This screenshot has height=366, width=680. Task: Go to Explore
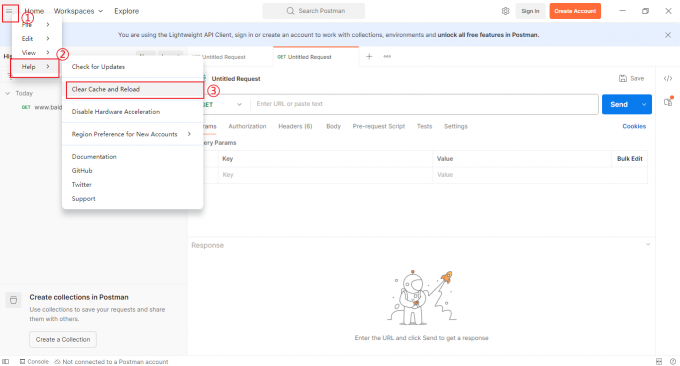coord(127,11)
